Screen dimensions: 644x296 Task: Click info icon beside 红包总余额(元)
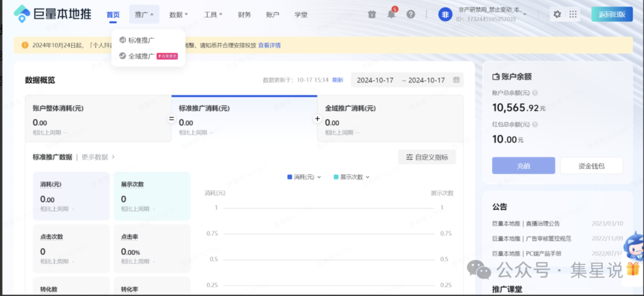click(535, 124)
